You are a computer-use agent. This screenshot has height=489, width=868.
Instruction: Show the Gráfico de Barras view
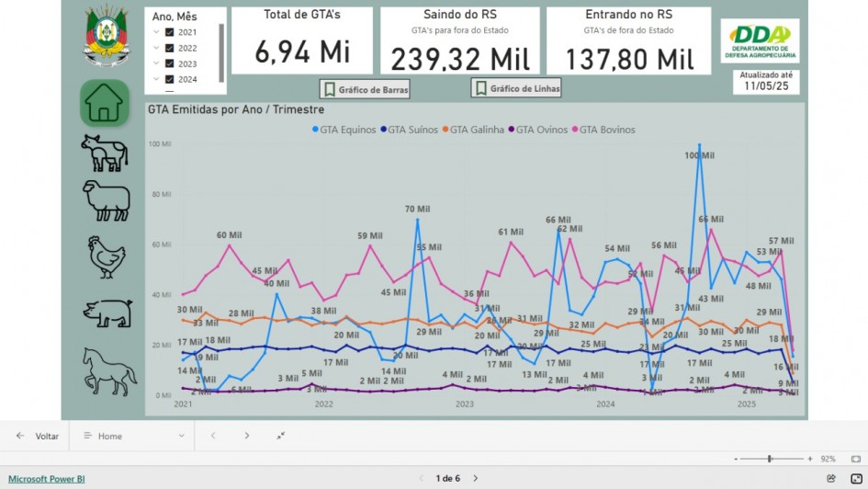pyautogui.click(x=365, y=89)
